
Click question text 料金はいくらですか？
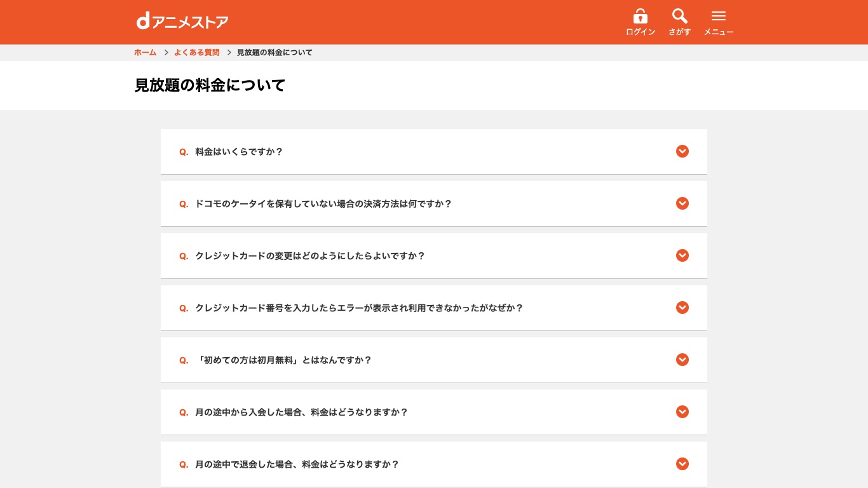click(239, 152)
